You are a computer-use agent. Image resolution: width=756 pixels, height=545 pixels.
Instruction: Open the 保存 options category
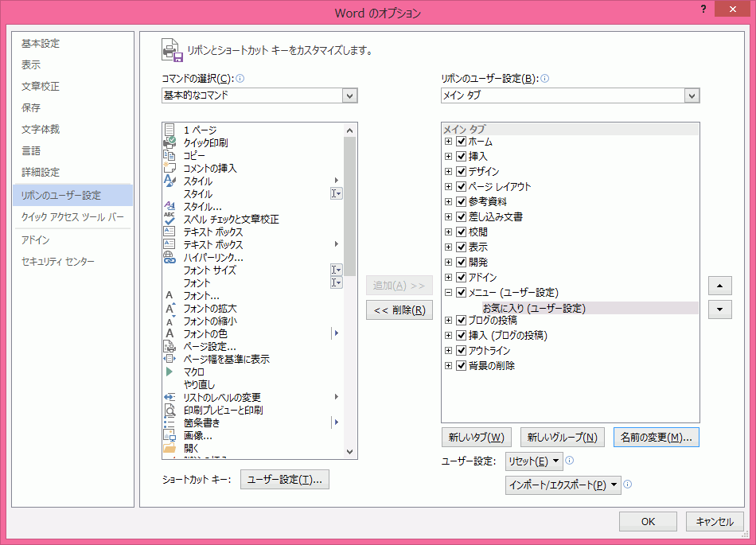(31, 107)
